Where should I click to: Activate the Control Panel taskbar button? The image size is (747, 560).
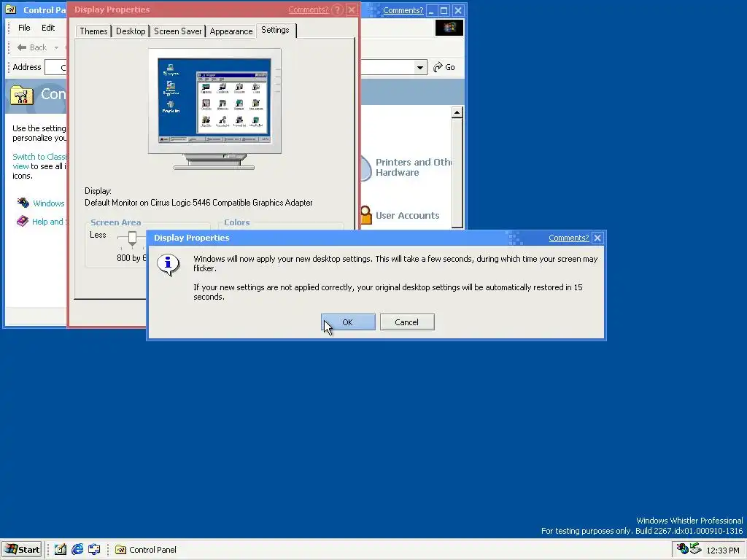coord(146,550)
